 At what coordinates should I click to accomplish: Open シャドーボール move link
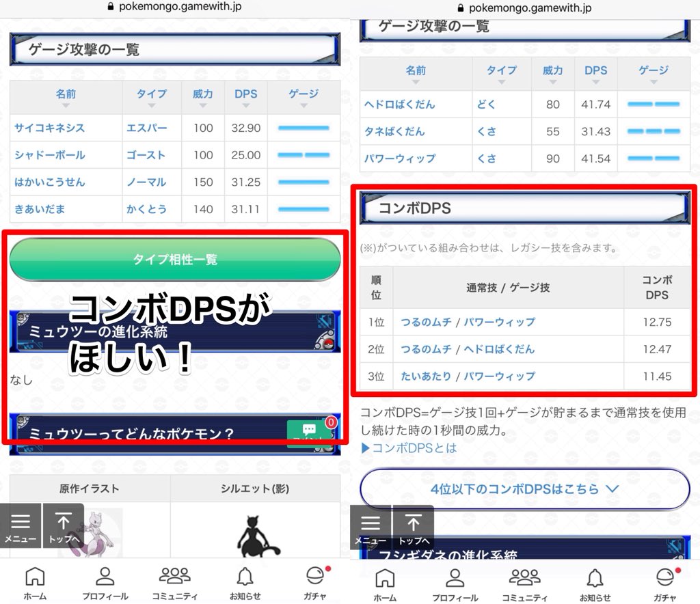(49, 155)
